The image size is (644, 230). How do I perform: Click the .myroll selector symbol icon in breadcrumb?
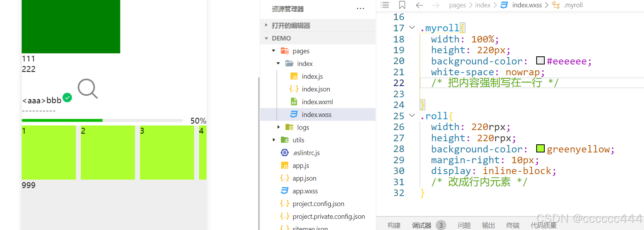pyautogui.click(x=556, y=5)
